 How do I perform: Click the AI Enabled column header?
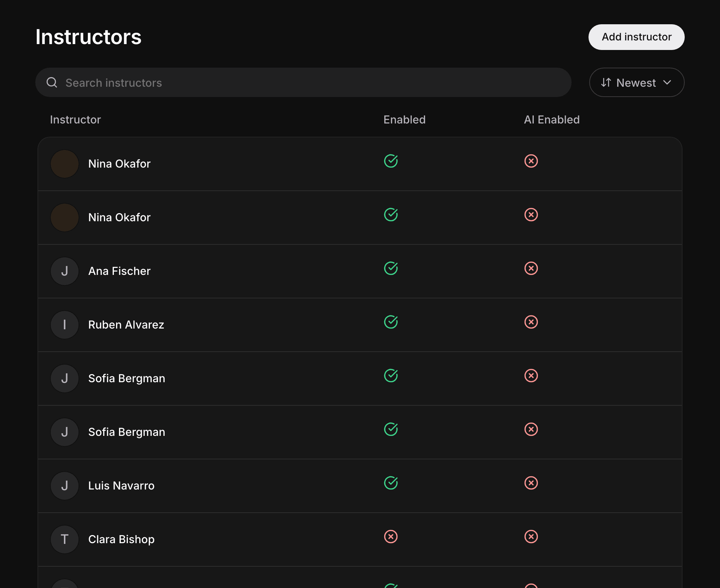click(552, 120)
